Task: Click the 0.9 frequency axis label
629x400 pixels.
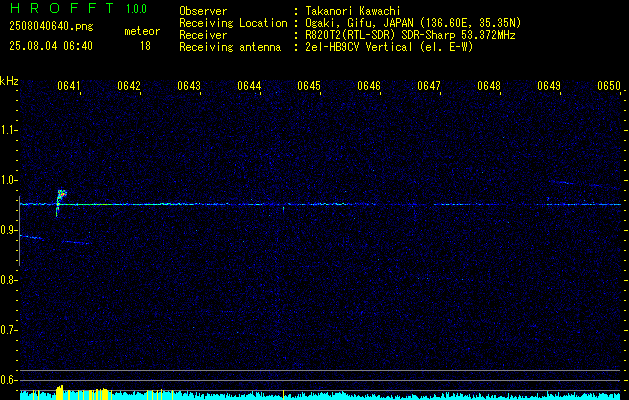Action: [x=8, y=230]
